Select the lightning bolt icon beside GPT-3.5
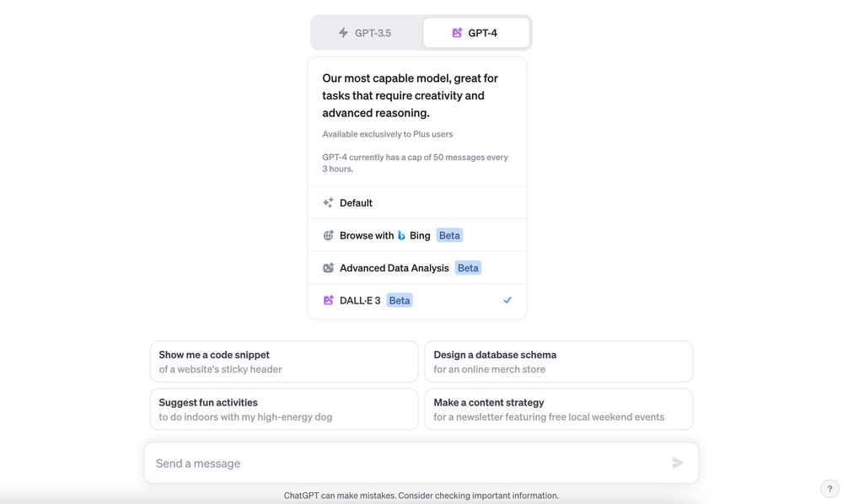The image size is (843, 504). click(x=343, y=32)
